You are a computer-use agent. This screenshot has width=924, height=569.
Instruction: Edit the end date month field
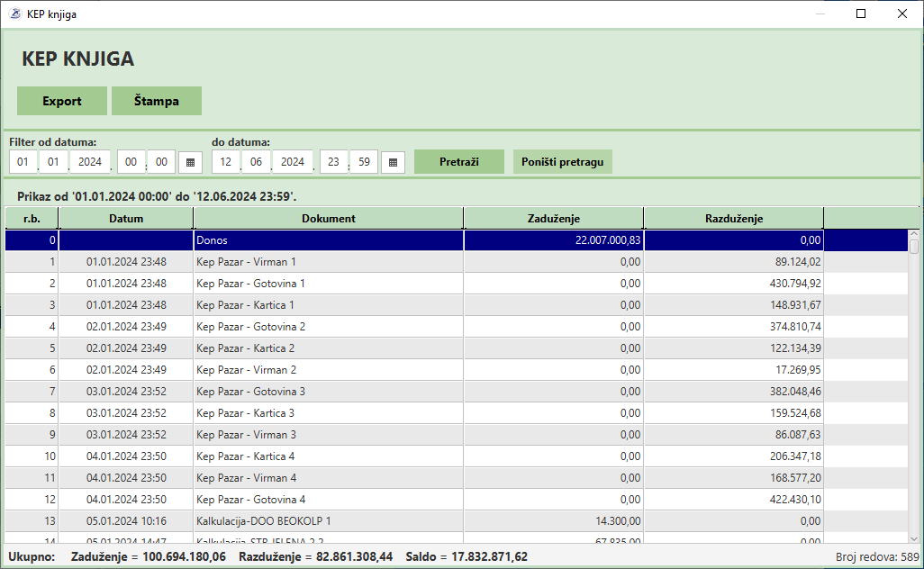[255, 162]
